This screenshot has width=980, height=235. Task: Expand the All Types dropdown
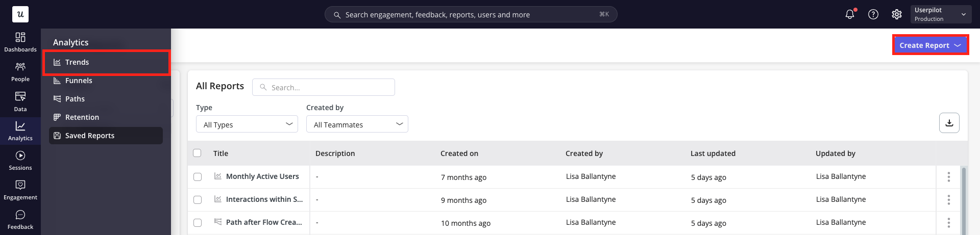click(247, 124)
